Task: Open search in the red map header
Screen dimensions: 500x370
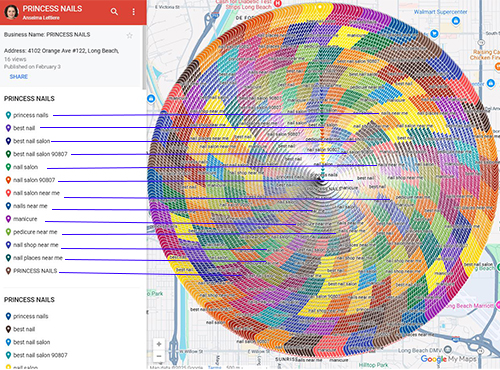Action: 114,12
